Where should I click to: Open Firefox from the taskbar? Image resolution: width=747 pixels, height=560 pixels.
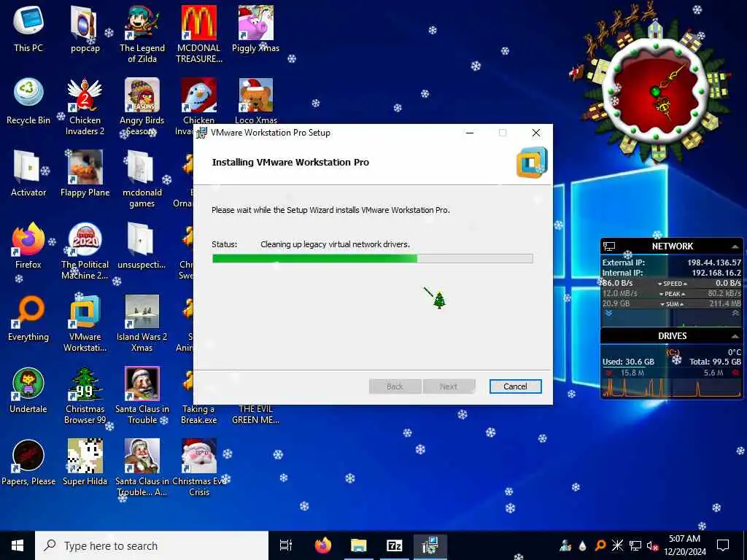click(323, 545)
